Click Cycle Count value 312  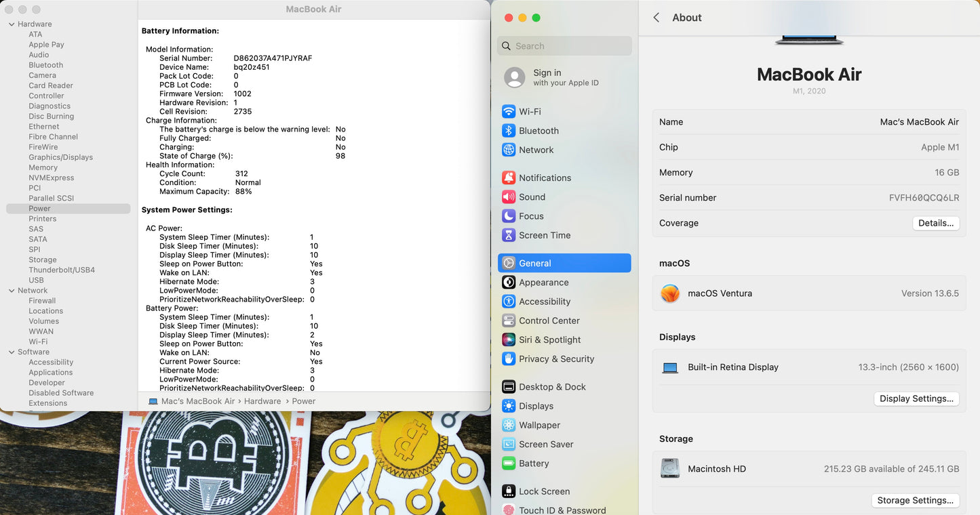pos(241,173)
